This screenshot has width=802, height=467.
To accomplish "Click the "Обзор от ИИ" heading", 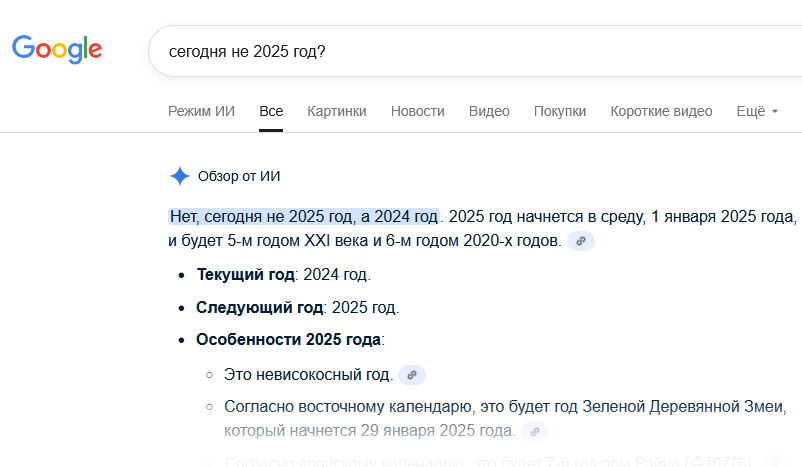I will click(x=239, y=176).
